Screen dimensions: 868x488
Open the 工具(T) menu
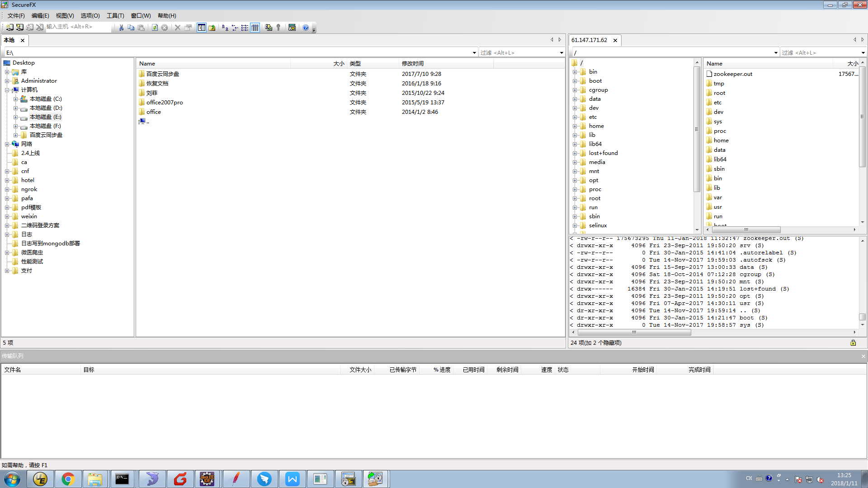tap(115, 15)
